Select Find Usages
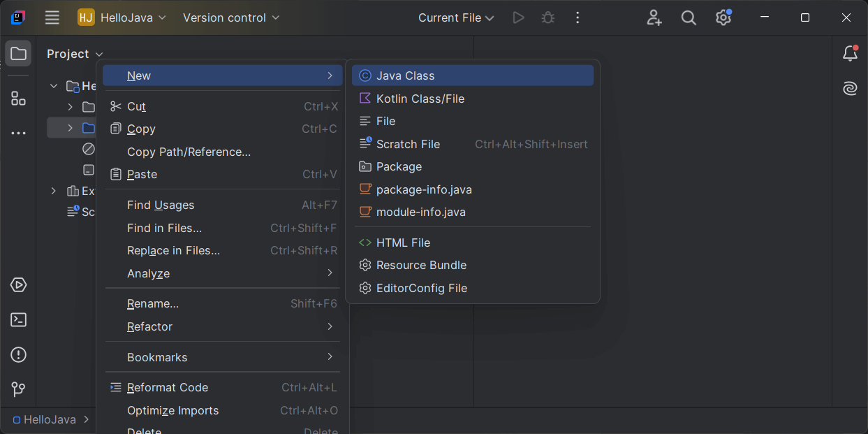 [x=223, y=205]
